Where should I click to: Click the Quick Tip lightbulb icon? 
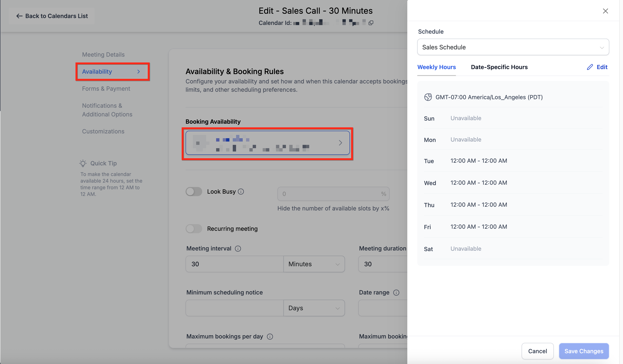tap(83, 163)
